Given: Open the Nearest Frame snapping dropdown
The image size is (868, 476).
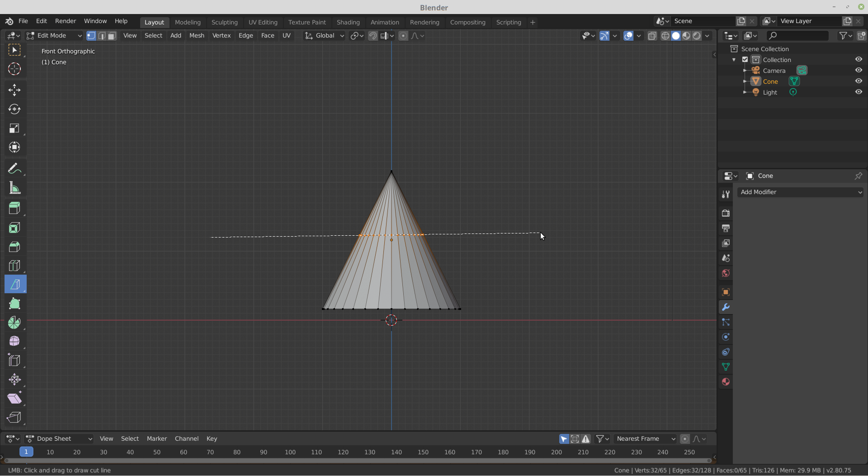Looking at the screenshot, I should [645, 438].
